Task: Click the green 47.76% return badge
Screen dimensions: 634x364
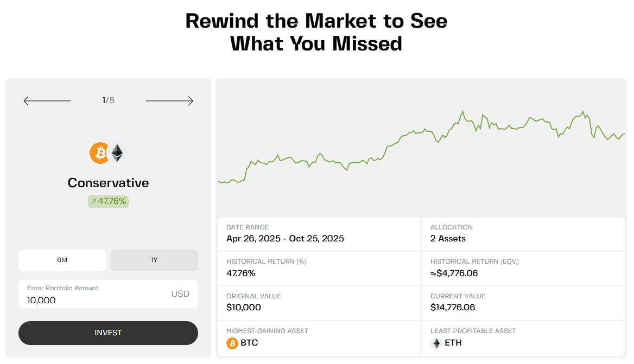Action: point(108,201)
